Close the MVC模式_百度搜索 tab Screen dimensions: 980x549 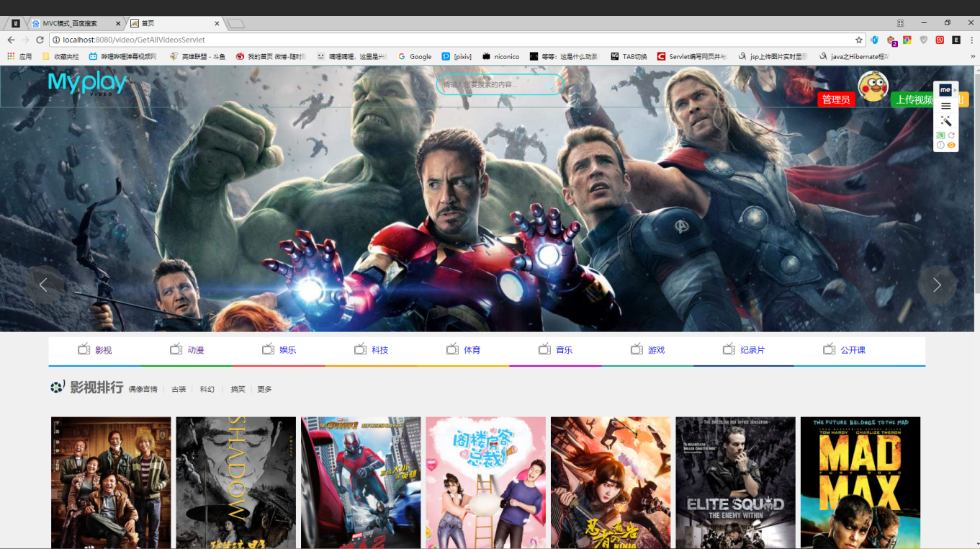(118, 24)
